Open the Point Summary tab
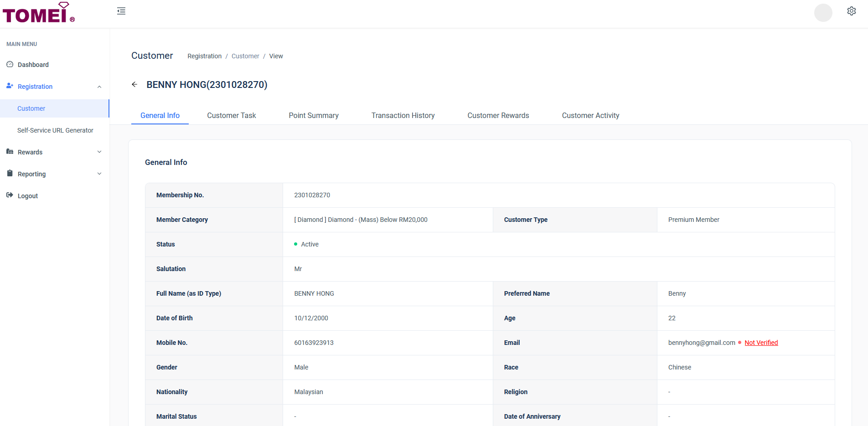 314,115
